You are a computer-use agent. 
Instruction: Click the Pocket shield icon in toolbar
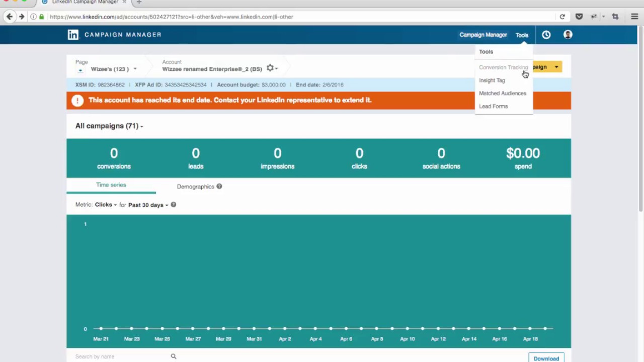point(579,17)
